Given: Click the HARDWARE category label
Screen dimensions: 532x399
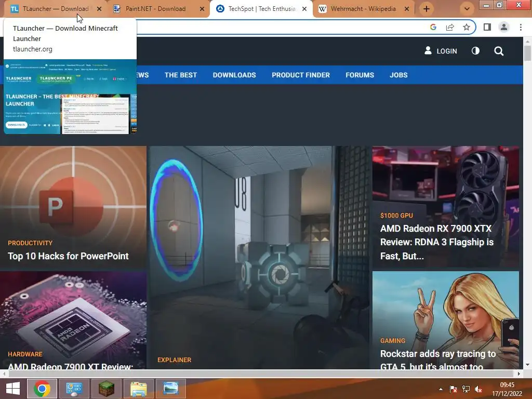Looking at the screenshot, I should (25, 354).
